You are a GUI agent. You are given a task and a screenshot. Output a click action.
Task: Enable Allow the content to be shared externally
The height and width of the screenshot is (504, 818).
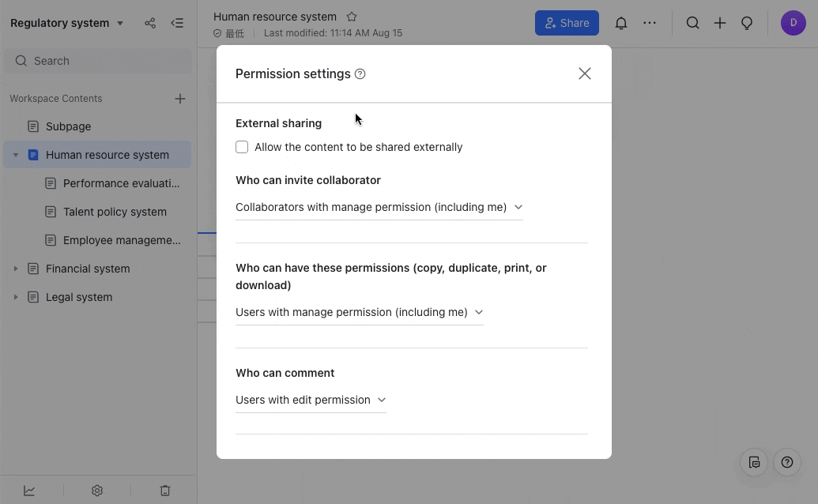242,147
